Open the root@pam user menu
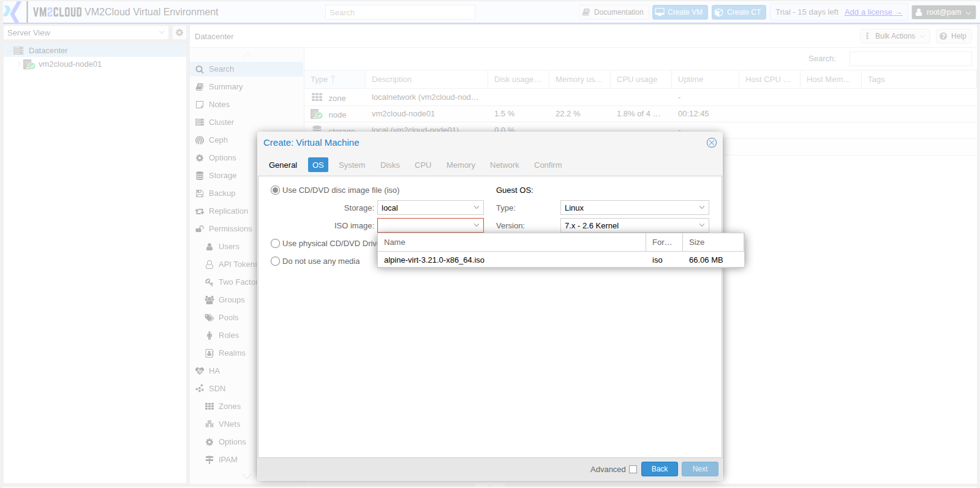 point(943,12)
